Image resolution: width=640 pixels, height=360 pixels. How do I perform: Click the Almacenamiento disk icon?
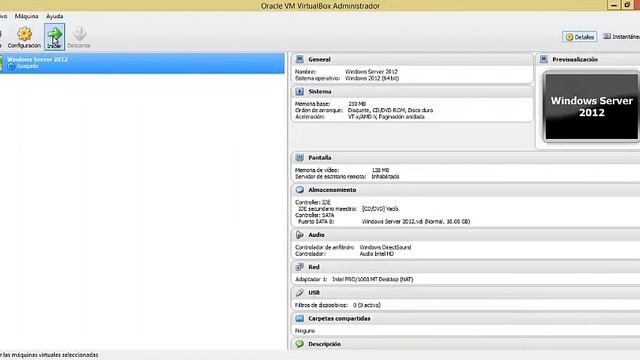[x=300, y=190]
